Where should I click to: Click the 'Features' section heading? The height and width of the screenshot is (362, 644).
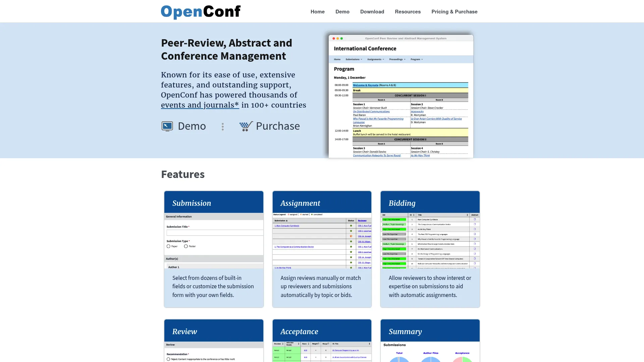point(183,174)
